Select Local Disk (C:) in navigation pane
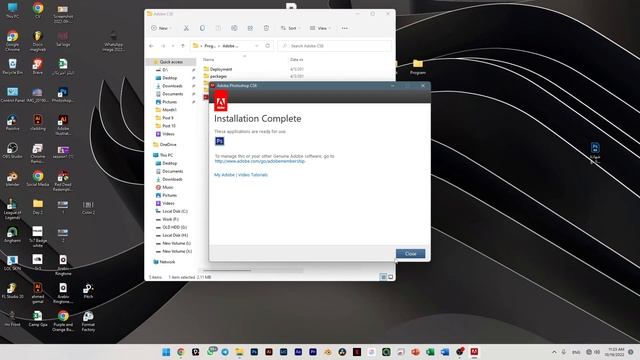Image resolution: width=640 pixels, height=360 pixels. click(x=175, y=211)
